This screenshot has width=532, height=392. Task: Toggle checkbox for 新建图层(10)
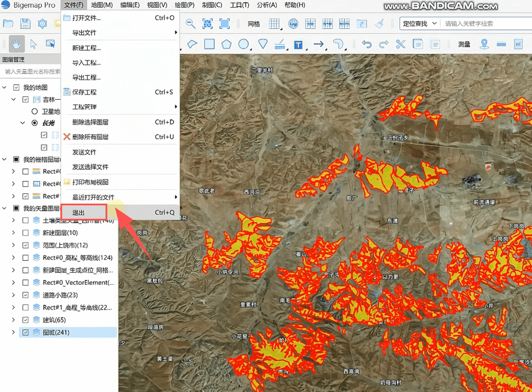[x=26, y=233]
